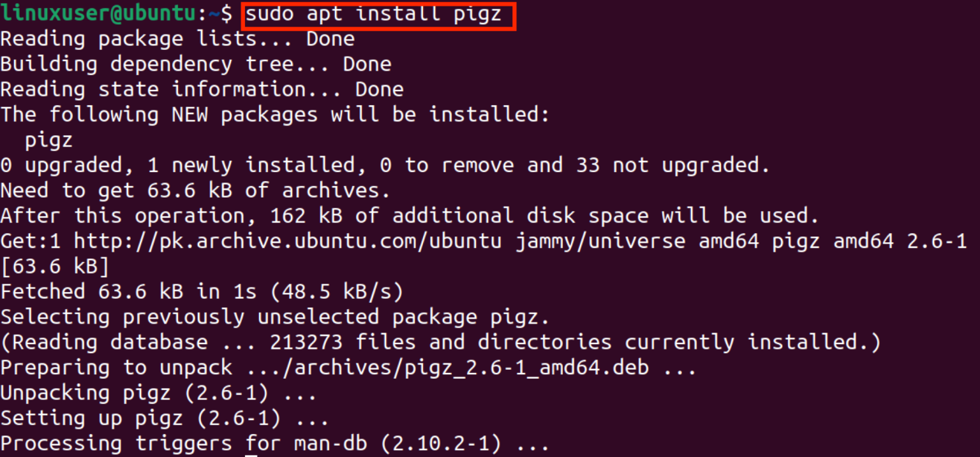The image size is (980, 457).
Task: Click the 'Reading state information... Done' line
Action: pyautogui.click(x=202, y=90)
